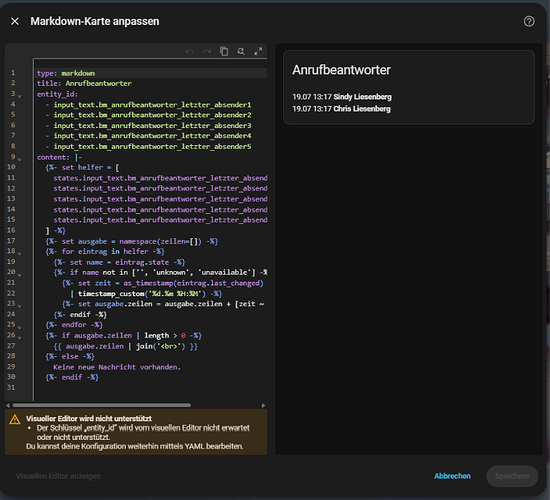The width and height of the screenshot is (550, 500).
Task: Close the Markdown-Karte anpassen dialog
Action: [x=15, y=21]
